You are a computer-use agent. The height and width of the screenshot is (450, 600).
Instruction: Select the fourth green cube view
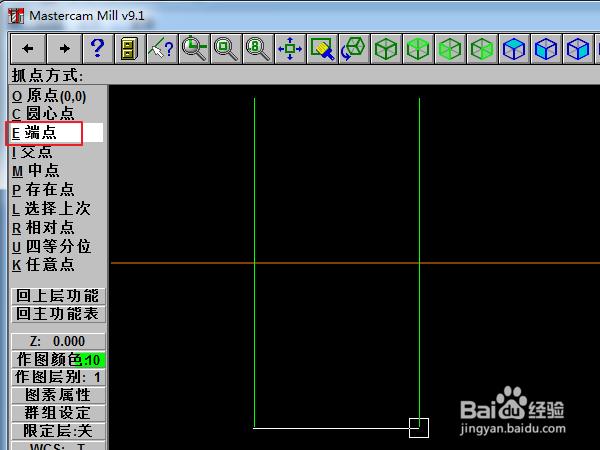[482, 49]
